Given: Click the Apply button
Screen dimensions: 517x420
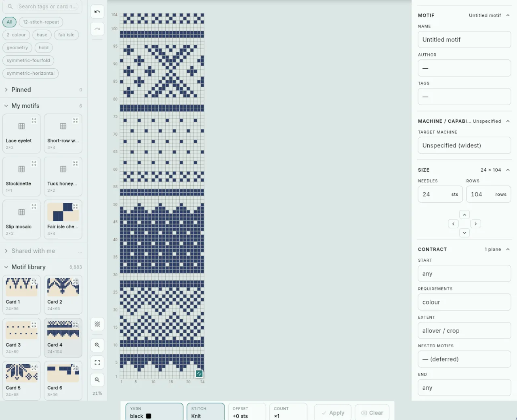Looking at the screenshot, I should coord(332,413).
